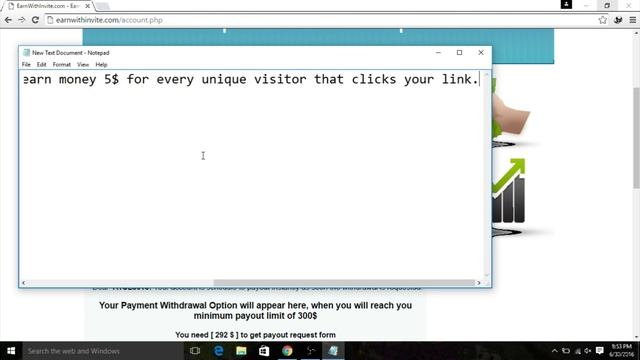Open the Windows Store taskbar icon

264,351
